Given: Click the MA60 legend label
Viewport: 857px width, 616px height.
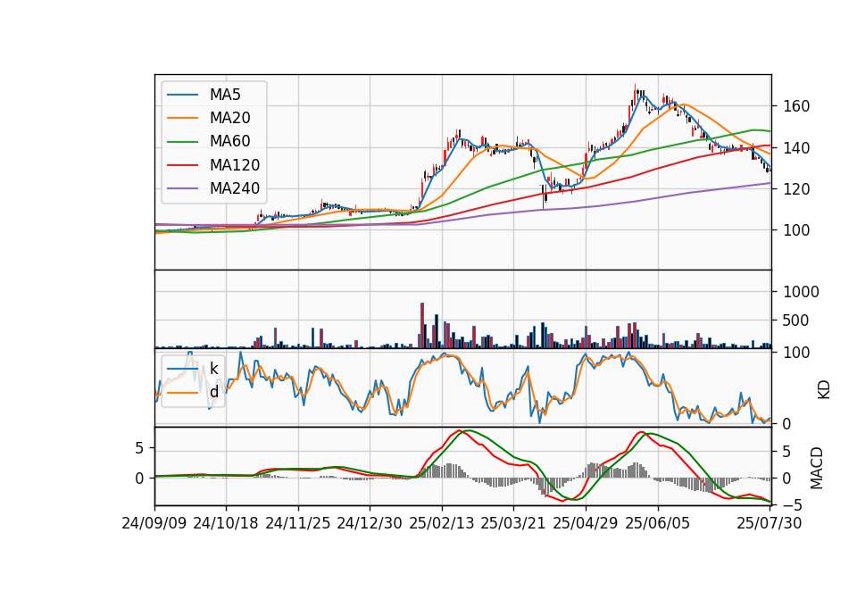Looking at the screenshot, I should 230,142.
